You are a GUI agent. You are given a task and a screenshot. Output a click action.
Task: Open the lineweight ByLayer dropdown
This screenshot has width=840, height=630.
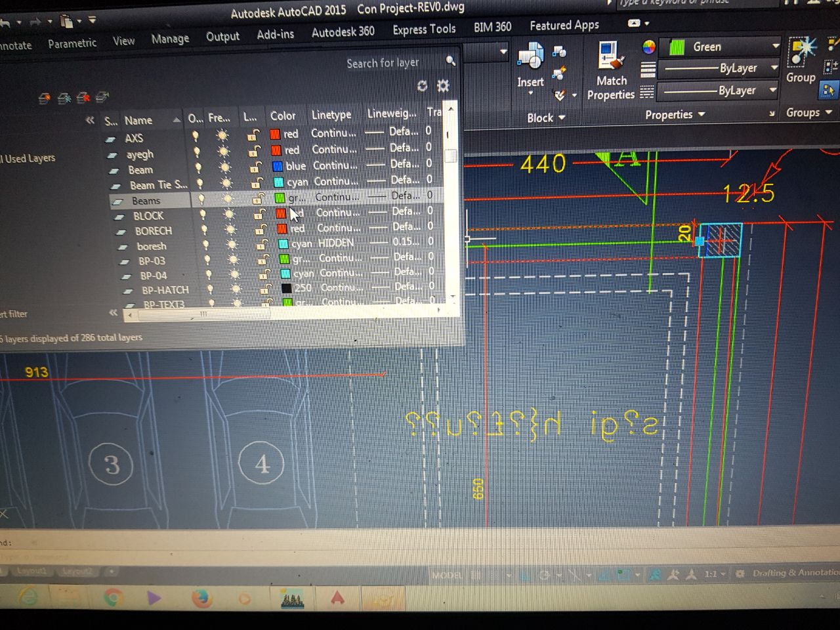[774, 68]
